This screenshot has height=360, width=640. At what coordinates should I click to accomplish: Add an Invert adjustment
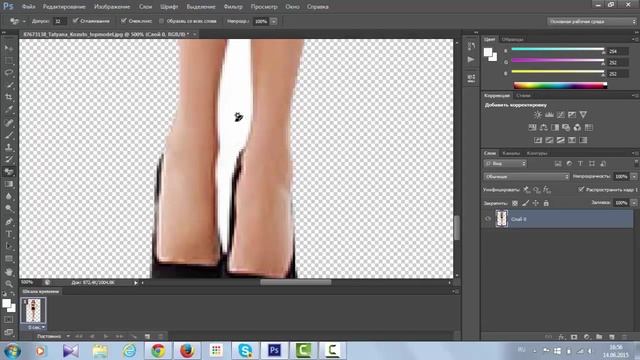pos(538,140)
